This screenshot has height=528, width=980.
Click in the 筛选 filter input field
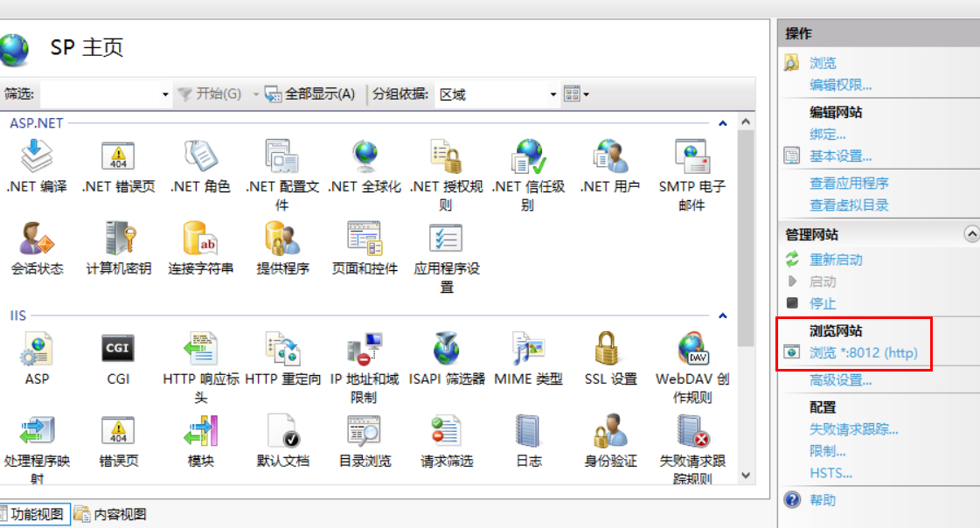click(99, 94)
